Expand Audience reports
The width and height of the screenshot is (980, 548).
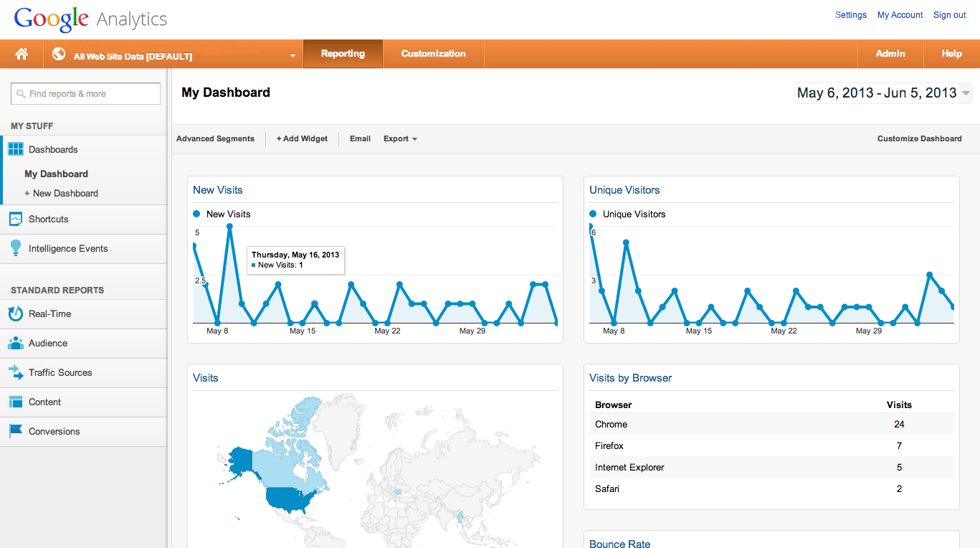point(48,343)
